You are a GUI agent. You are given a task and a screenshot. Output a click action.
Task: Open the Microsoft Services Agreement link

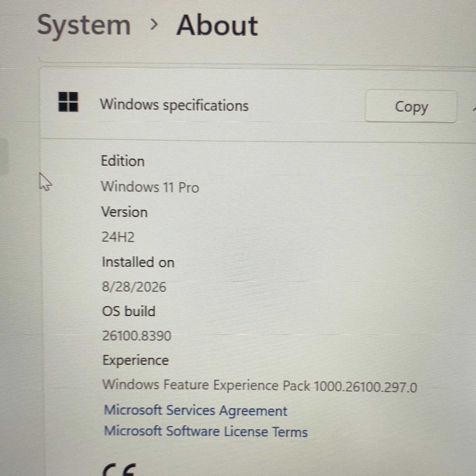(x=195, y=410)
